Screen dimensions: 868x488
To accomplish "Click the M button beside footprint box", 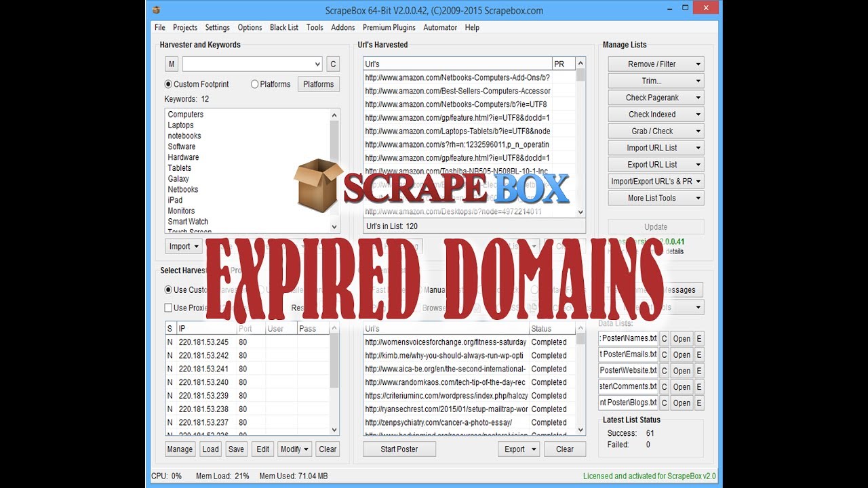I will tap(172, 64).
